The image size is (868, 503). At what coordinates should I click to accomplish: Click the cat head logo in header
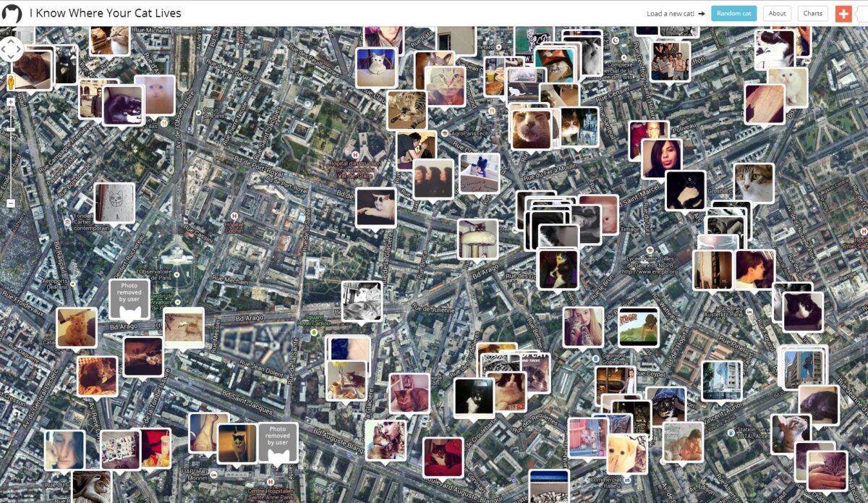click(x=11, y=13)
